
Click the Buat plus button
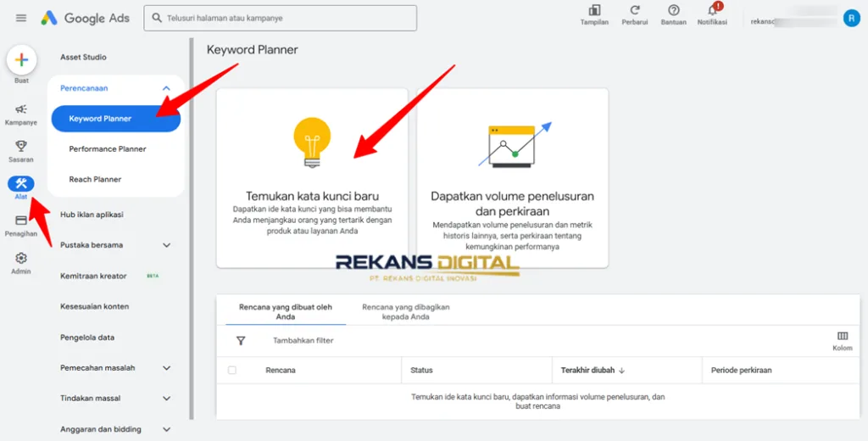[x=21, y=60]
